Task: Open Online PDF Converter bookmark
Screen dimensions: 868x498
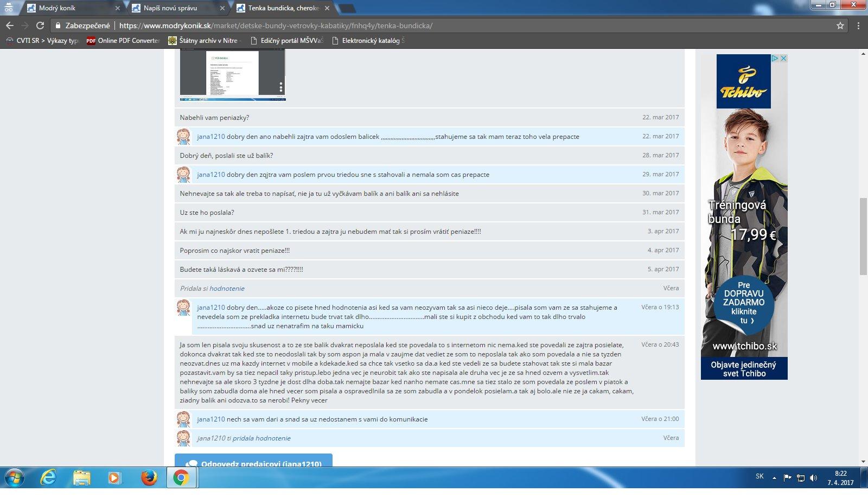Action: pyautogui.click(x=123, y=41)
